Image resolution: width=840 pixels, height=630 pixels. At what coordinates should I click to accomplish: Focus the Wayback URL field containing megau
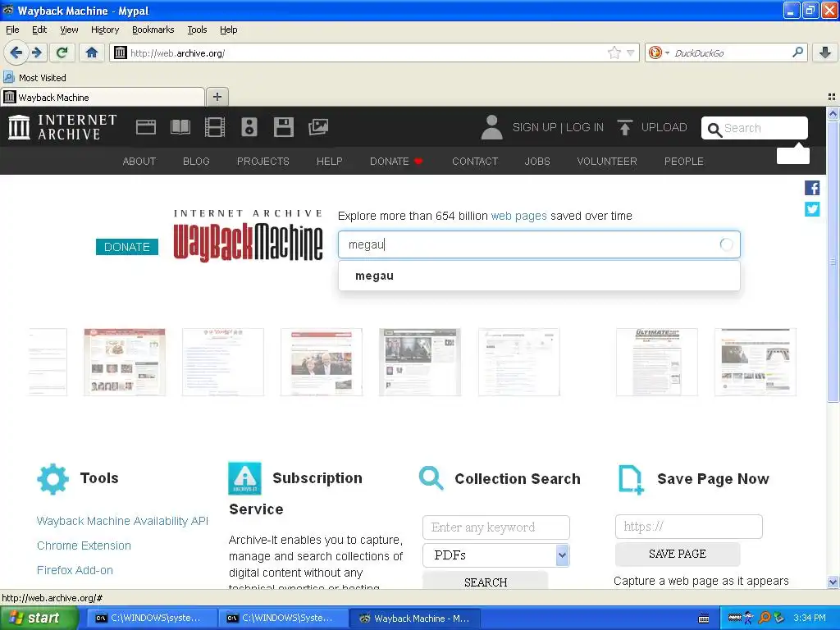pos(539,244)
